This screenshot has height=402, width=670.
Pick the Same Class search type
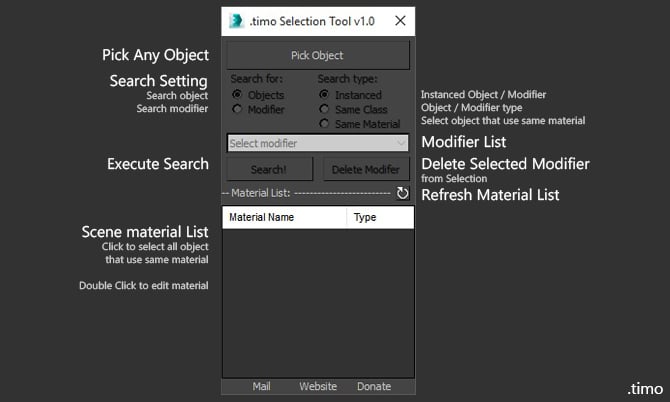[325, 109]
